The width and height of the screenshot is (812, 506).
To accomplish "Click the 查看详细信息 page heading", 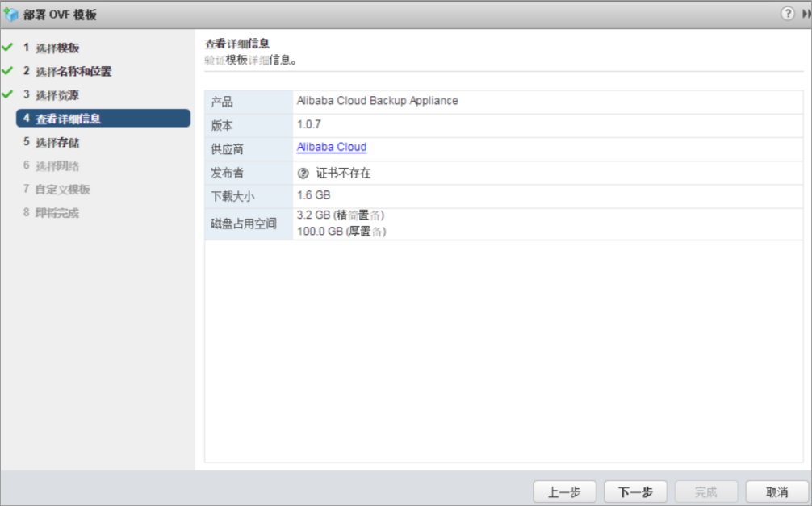I will click(237, 44).
